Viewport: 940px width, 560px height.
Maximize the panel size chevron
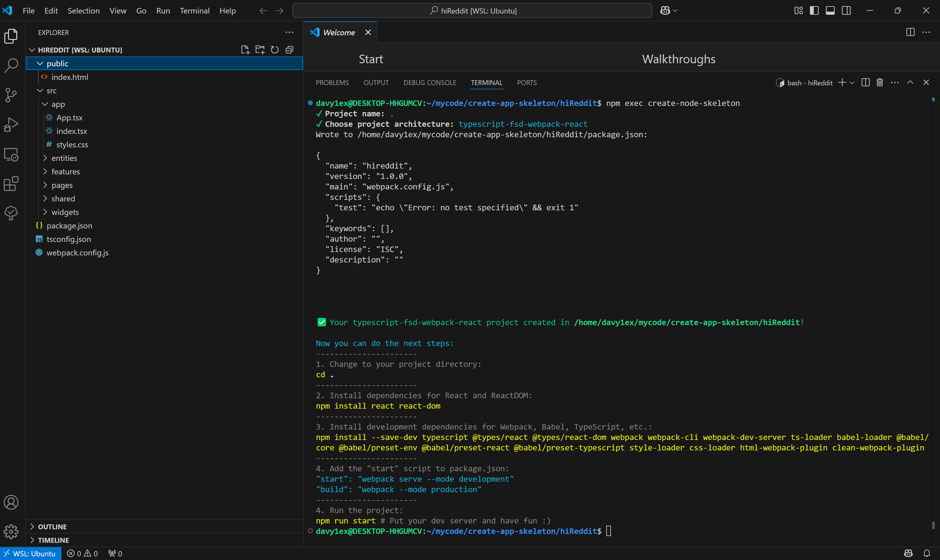click(x=910, y=82)
